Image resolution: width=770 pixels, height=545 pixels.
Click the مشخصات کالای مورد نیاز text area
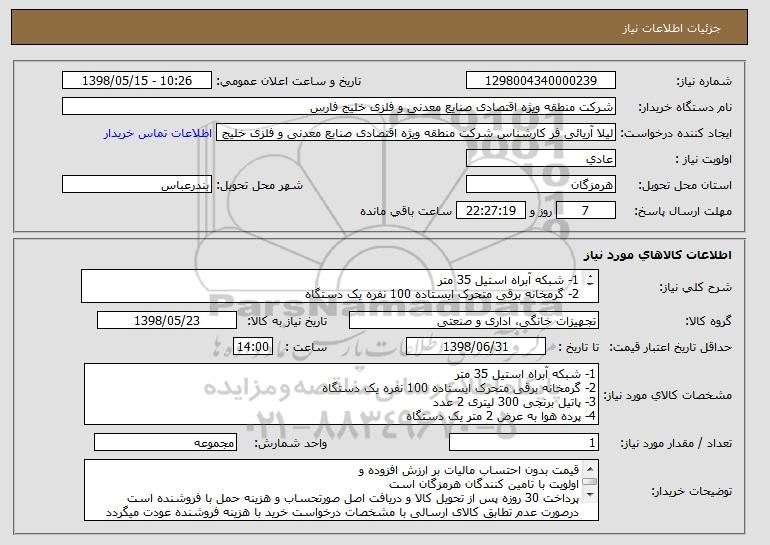(x=341, y=394)
